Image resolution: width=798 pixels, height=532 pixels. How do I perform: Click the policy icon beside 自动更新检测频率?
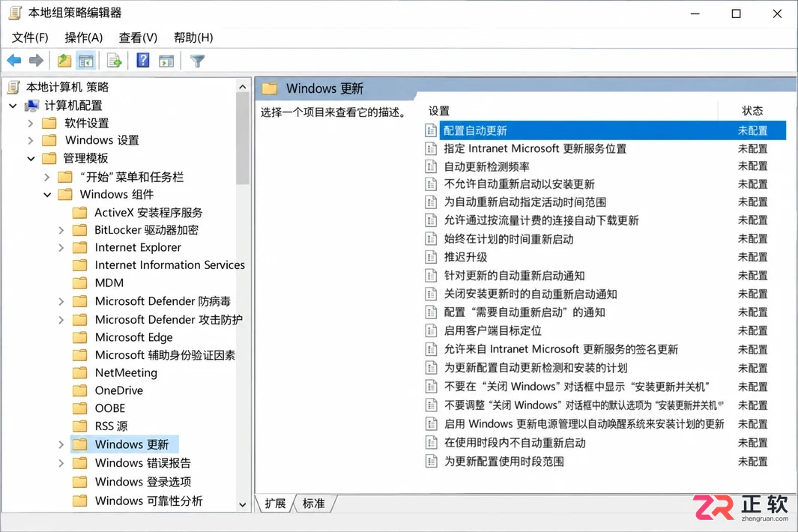431,166
